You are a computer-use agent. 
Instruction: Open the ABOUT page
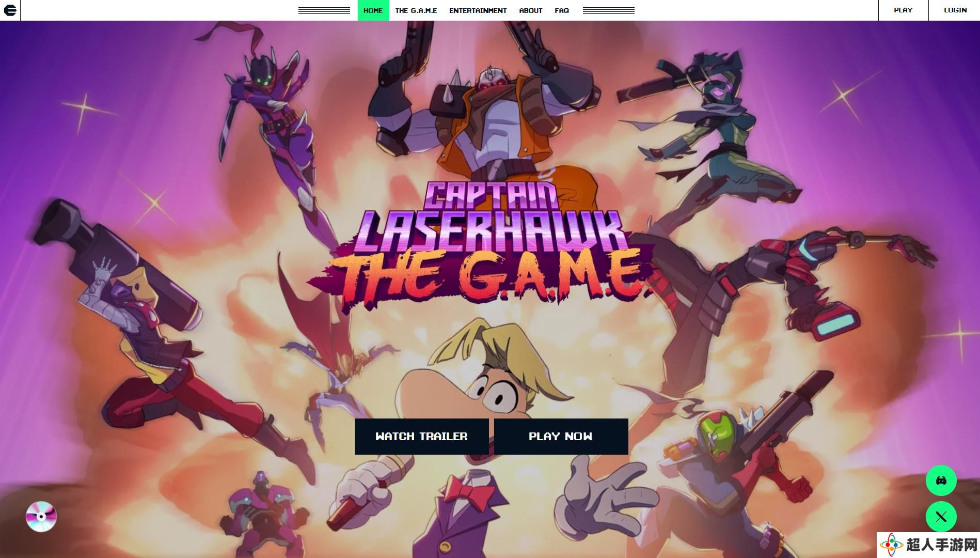[x=531, y=10]
